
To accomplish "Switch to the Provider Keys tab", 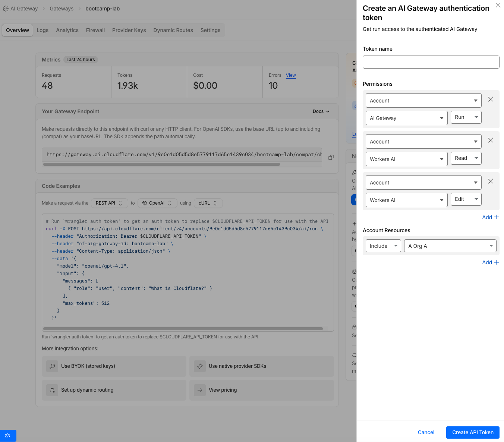I will tap(129, 30).
